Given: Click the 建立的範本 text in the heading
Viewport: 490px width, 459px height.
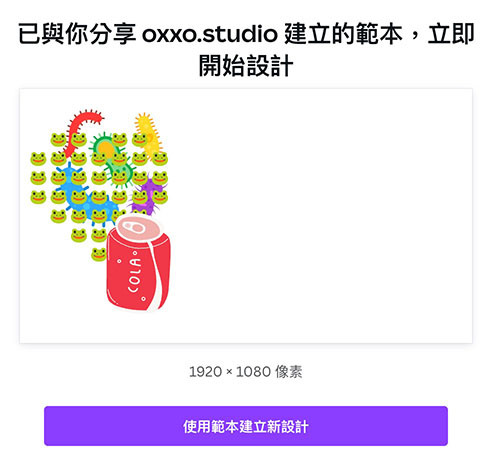Looking at the screenshot, I should pyautogui.click(x=343, y=34).
